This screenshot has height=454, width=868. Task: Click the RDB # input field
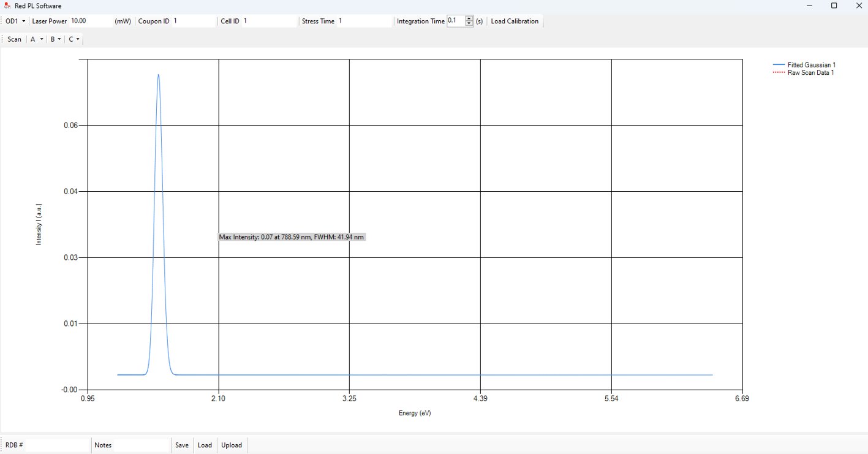pyautogui.click(x=57, y=445)
